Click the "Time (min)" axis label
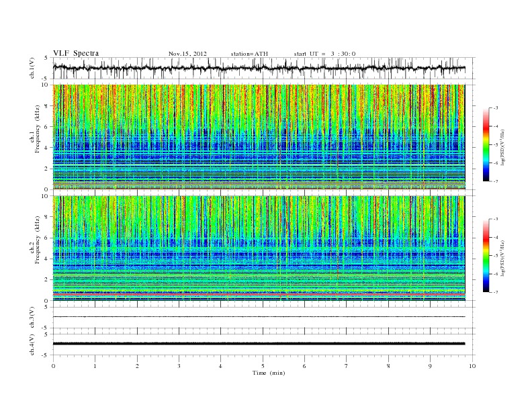532x411 pixels. 269,373
